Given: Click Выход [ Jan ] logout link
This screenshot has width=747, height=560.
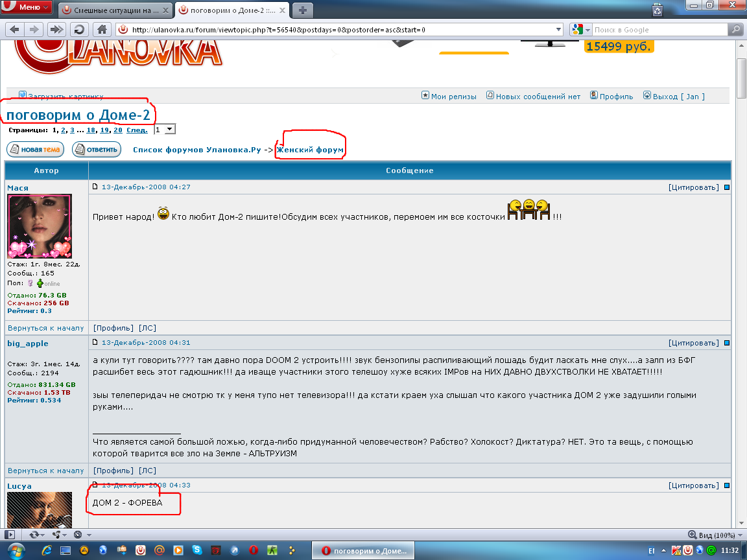Looking at the screenshot, I should (678, 96).
